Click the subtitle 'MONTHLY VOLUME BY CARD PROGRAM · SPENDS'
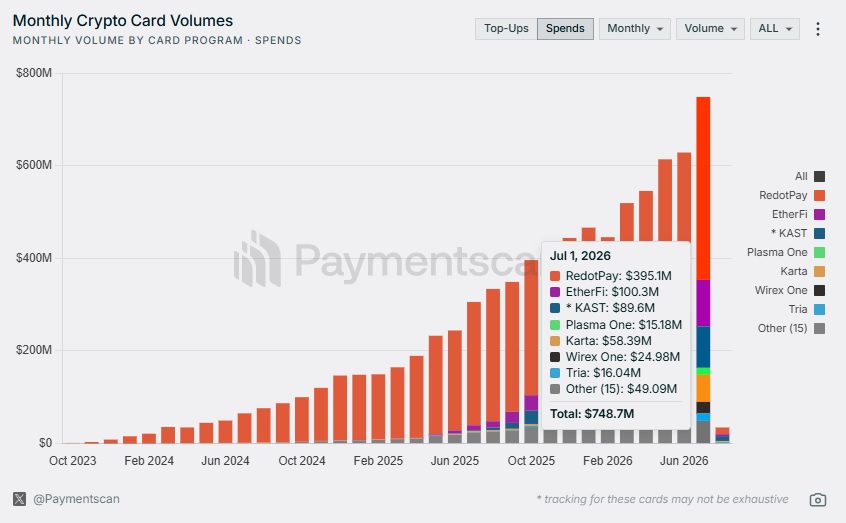Viewport: 846px width, 523px height. tap(157, 40)
